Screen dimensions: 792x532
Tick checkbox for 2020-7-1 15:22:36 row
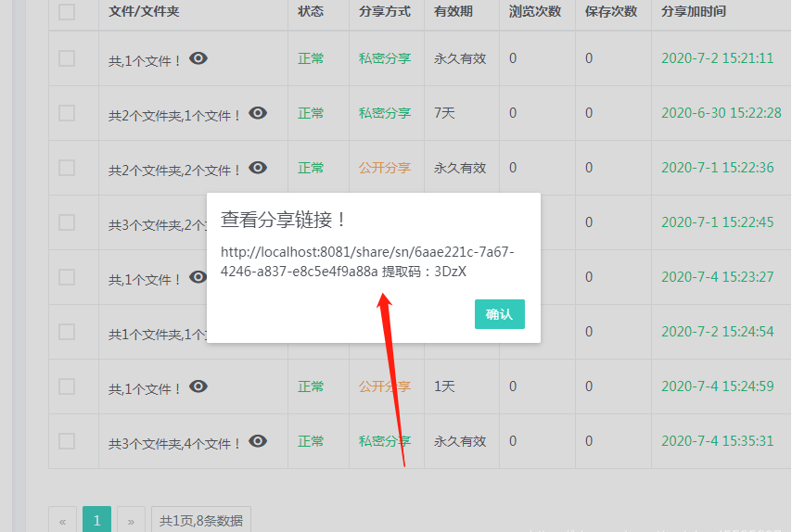(x=67, y=168)
